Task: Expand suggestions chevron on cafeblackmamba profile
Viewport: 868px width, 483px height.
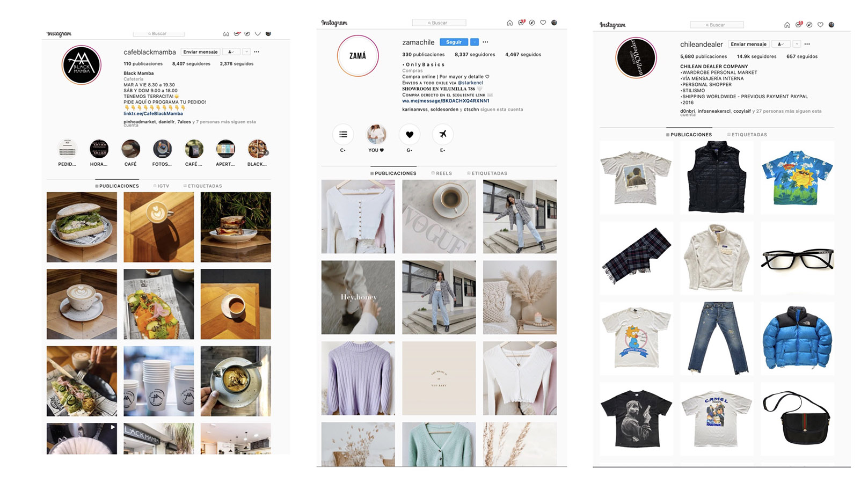Action: pos(246,52)
